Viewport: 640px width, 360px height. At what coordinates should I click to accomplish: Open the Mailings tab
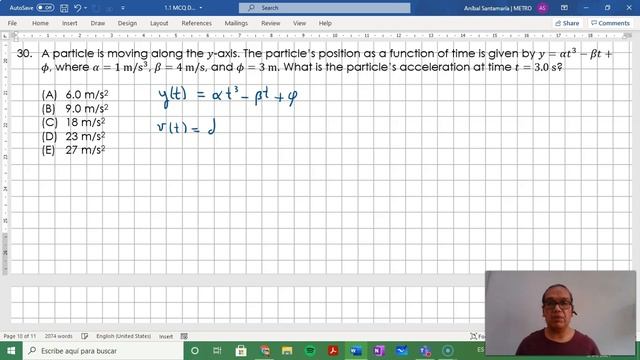coord(236,23)
